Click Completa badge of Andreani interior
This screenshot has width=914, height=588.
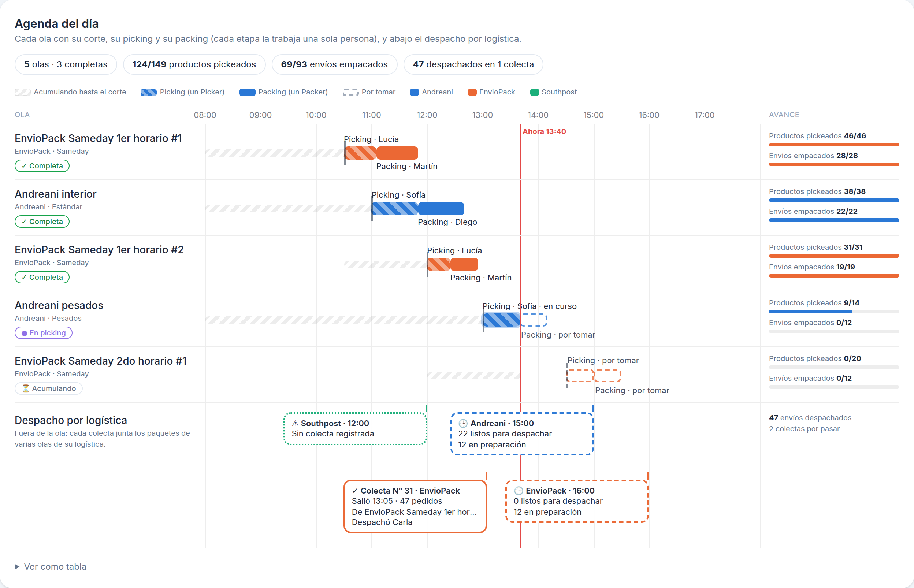42,222
